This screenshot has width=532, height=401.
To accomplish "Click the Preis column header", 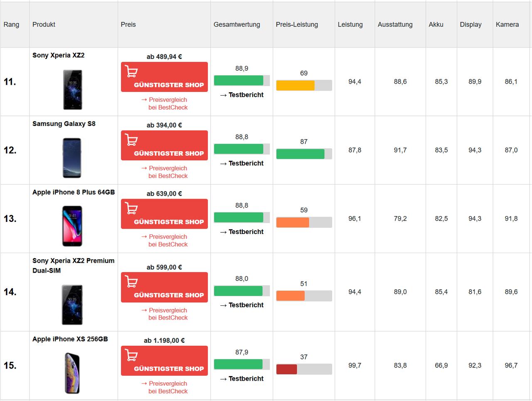I will click(x=128, y=25).
